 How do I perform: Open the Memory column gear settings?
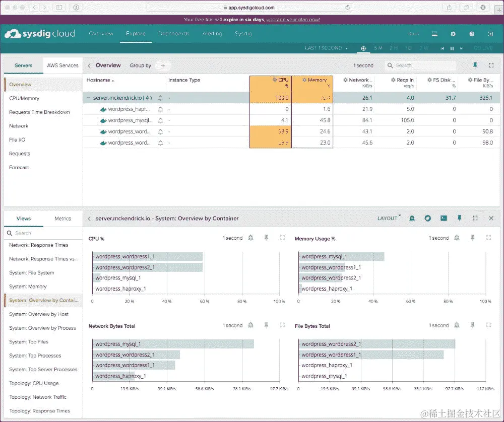tap(304, 80)
